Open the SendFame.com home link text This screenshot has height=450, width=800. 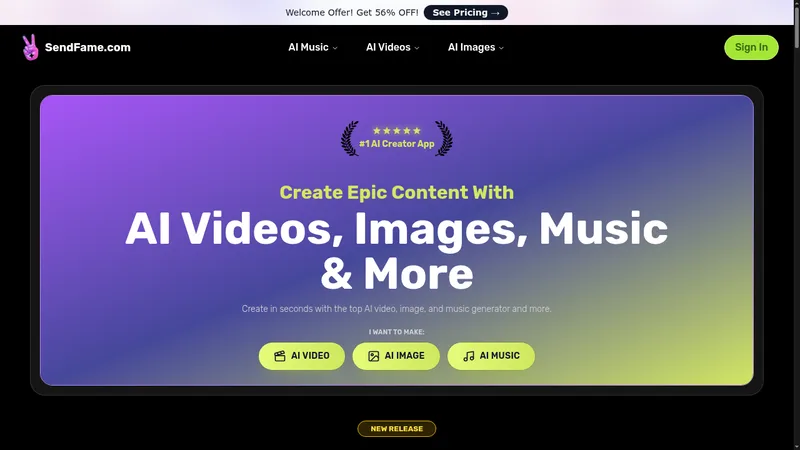88,47
